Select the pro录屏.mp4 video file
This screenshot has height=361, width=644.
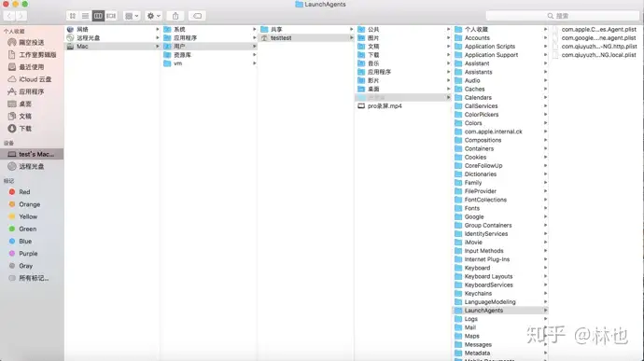[403, 106]
